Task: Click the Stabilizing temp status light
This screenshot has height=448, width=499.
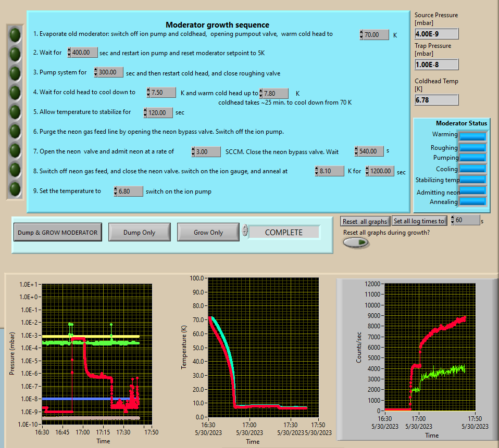Action: pyautogui.click(x=472, y=180)
